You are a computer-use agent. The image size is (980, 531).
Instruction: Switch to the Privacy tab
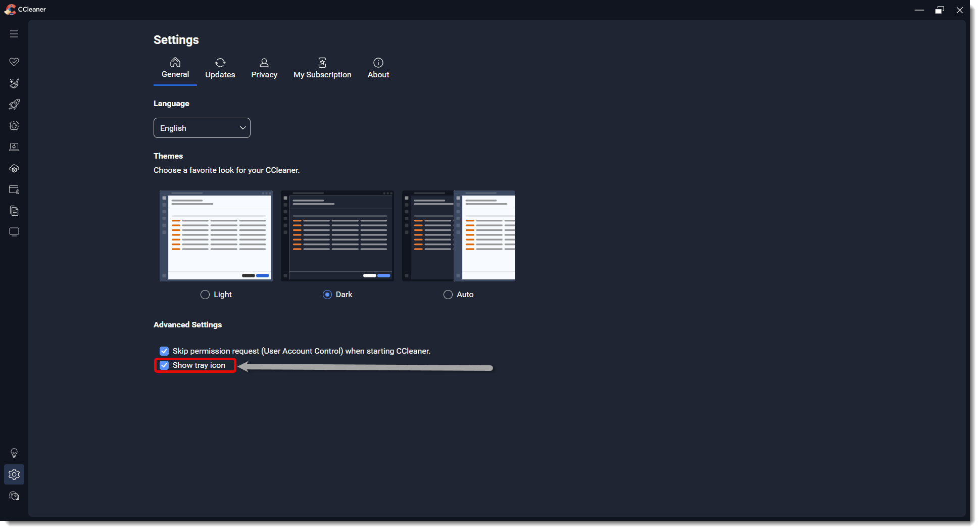pos(264,68)
